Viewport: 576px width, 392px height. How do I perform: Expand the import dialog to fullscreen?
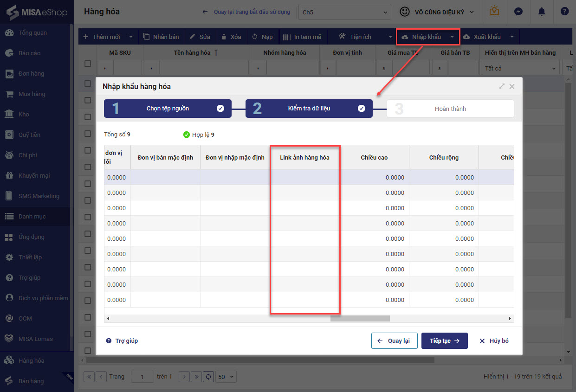pyautogui.click(x=502, y=86)
